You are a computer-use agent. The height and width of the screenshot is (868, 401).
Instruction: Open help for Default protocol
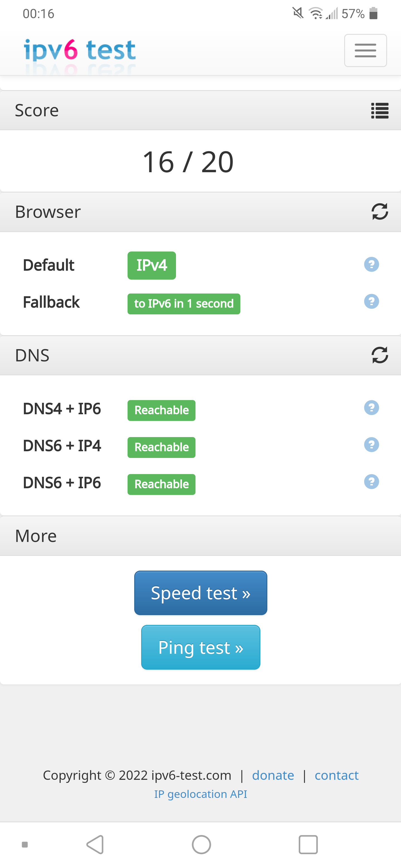[x=372, y=265]
